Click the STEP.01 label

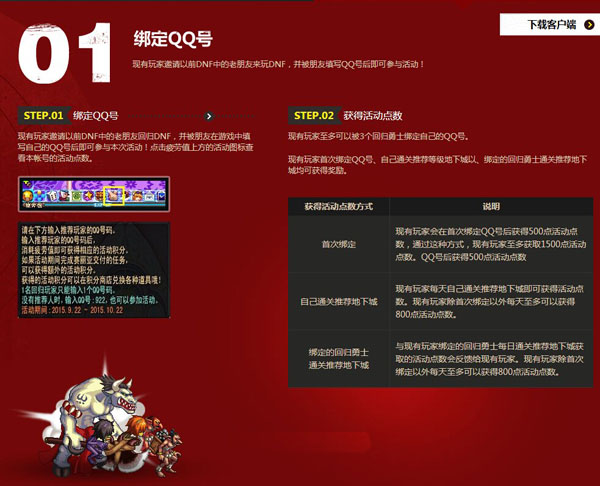tap(43, 116)
